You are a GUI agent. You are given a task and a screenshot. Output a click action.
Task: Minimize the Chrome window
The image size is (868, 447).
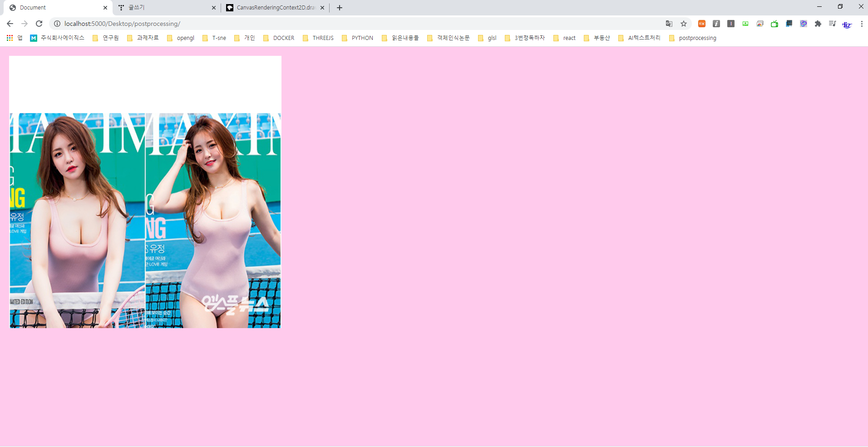click(x=819, y=6)
